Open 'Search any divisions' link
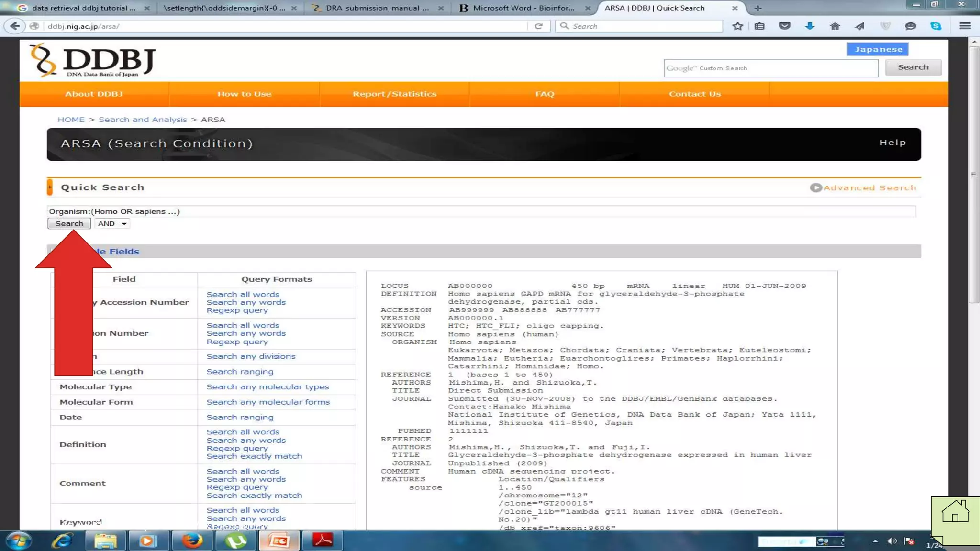980x551 pixels. pos(251,356)
